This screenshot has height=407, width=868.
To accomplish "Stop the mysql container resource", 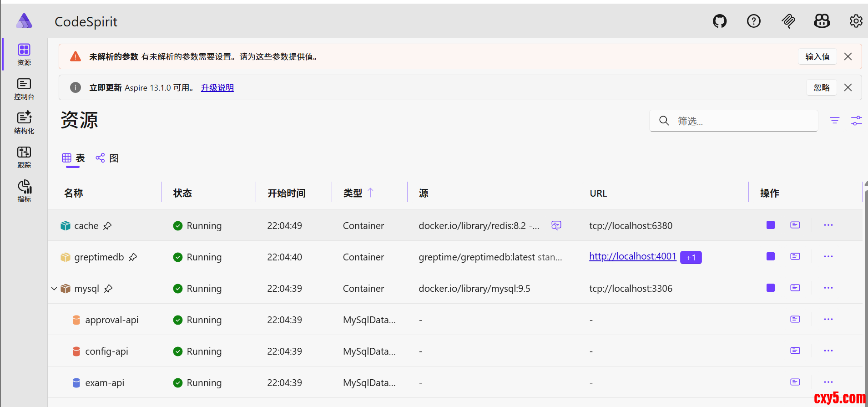I will tap(770, 288).
